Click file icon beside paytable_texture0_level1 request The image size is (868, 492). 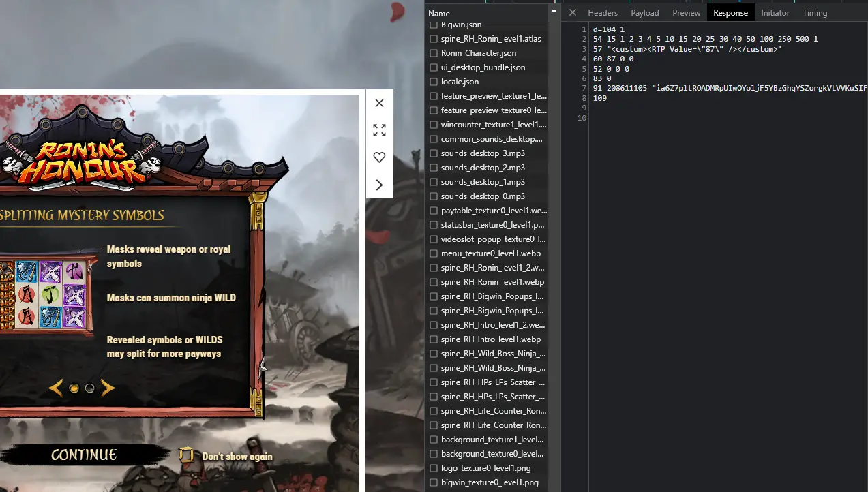(x=434, y=211)
